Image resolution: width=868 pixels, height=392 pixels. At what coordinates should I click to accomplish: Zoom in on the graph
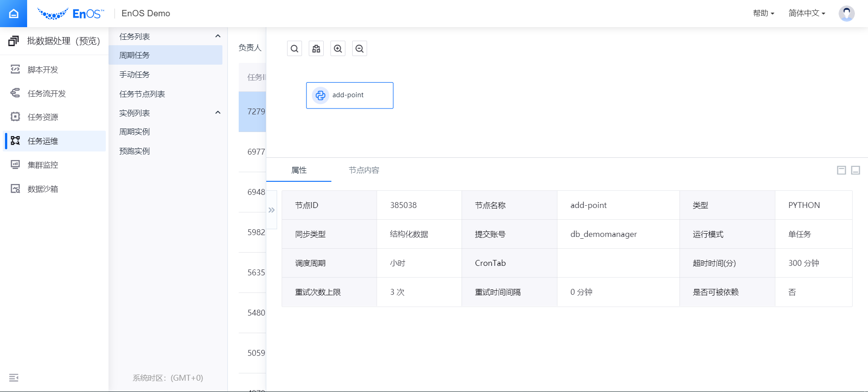[x=338, y=48]
